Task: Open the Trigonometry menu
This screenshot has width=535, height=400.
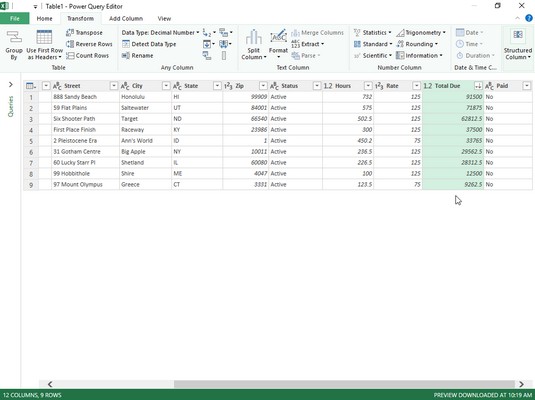Action: click(421, 33)
